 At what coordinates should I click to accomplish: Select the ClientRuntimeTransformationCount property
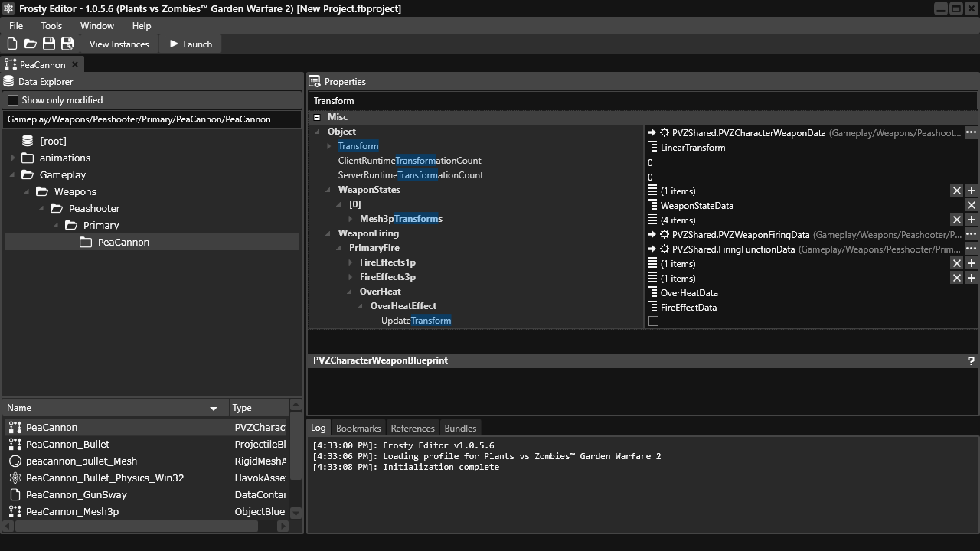[x=410, y=161]
